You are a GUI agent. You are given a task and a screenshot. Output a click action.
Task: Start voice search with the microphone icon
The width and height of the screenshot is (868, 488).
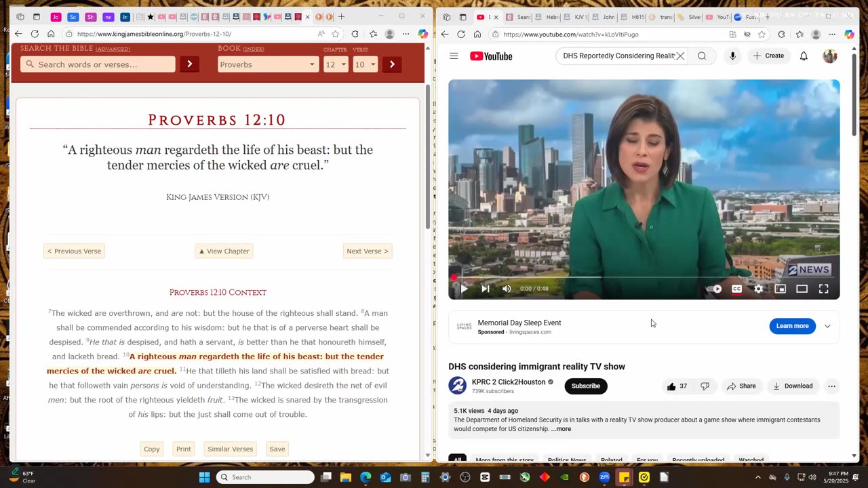coord(732,56)
